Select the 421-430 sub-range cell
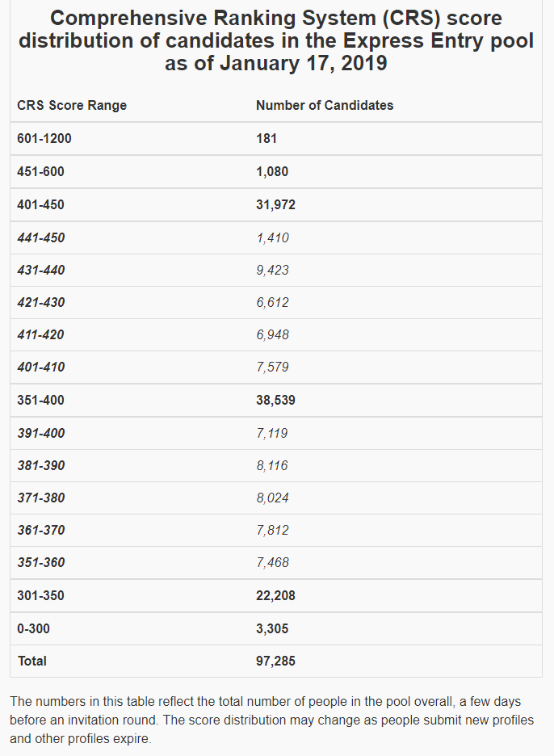This screenshot has width=554, height=756. pyautogui.click(x=41, y=303)
